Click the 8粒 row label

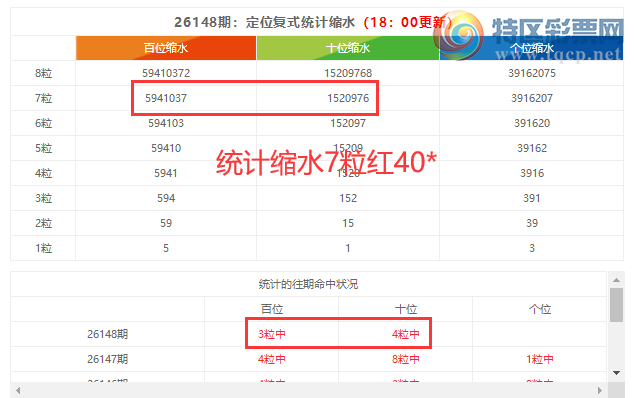point(43,73)
